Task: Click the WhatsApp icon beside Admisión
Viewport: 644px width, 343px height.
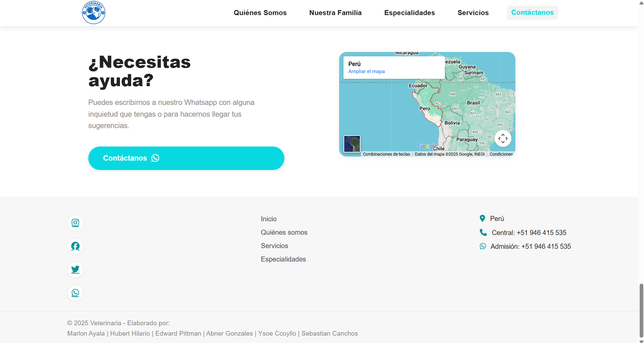Action: click(483, 246)
